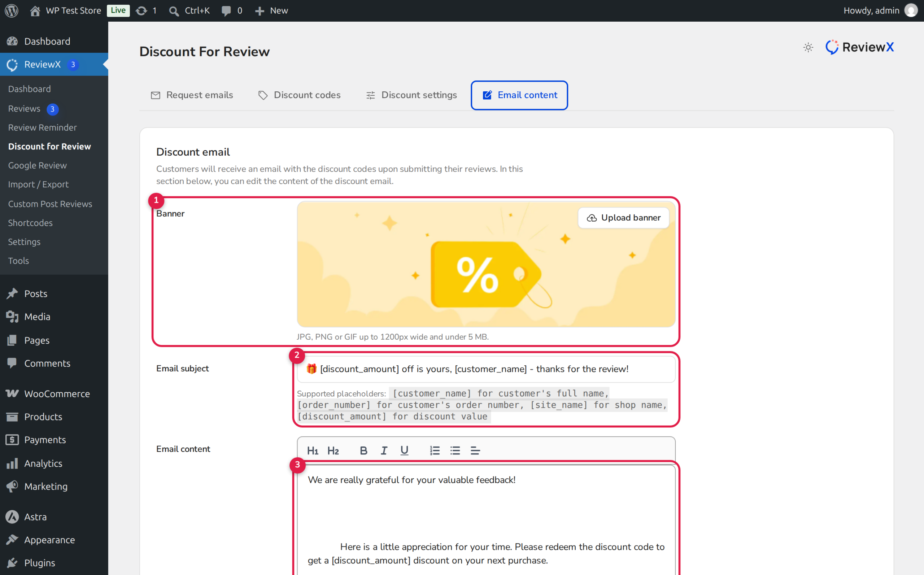Toggle bold formatting in email editor
The height and width of the screenshot is (575, 924).
[x=363, y=450]
